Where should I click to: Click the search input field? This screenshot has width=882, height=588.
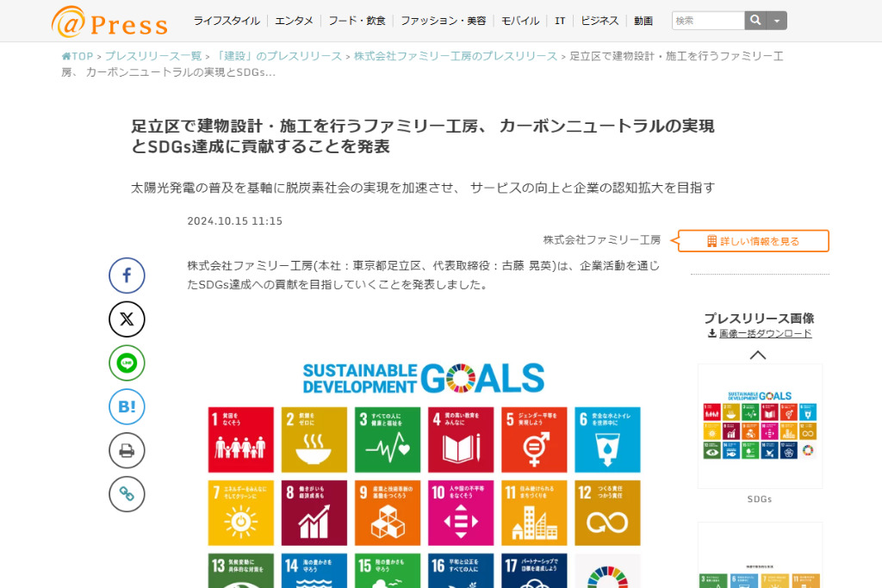coord(708,21)
